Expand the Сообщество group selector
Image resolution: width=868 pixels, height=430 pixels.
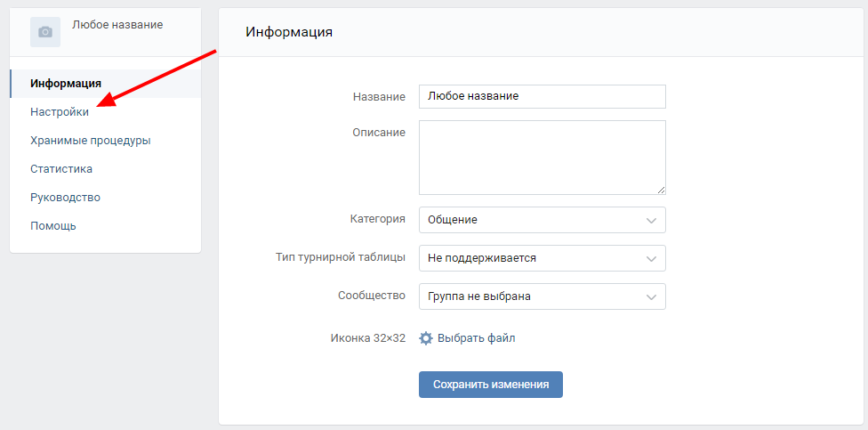pos(542,296)
